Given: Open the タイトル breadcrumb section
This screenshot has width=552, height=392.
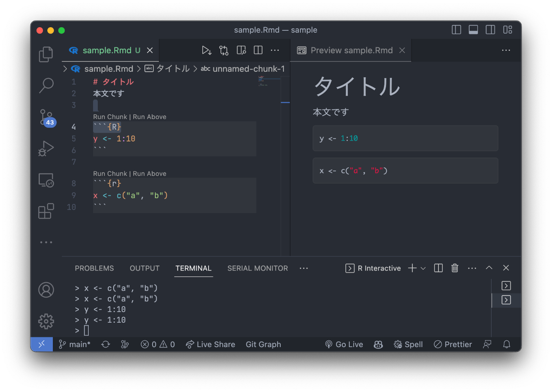Looking at the screenshot, I should [x=167, y=69].
